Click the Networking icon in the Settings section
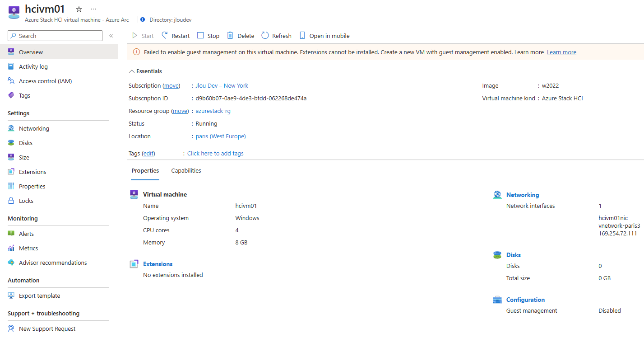644x338 pixels. (x=11, y=129)
